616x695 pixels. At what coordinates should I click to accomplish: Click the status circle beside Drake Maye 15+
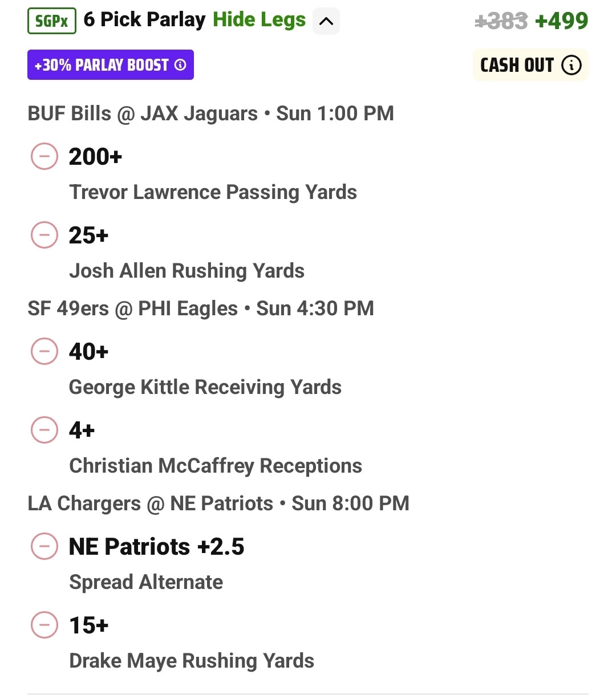[44, 625]
